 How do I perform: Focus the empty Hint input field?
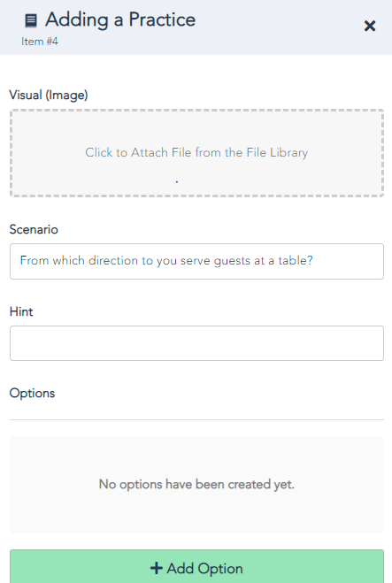(196, 343)
